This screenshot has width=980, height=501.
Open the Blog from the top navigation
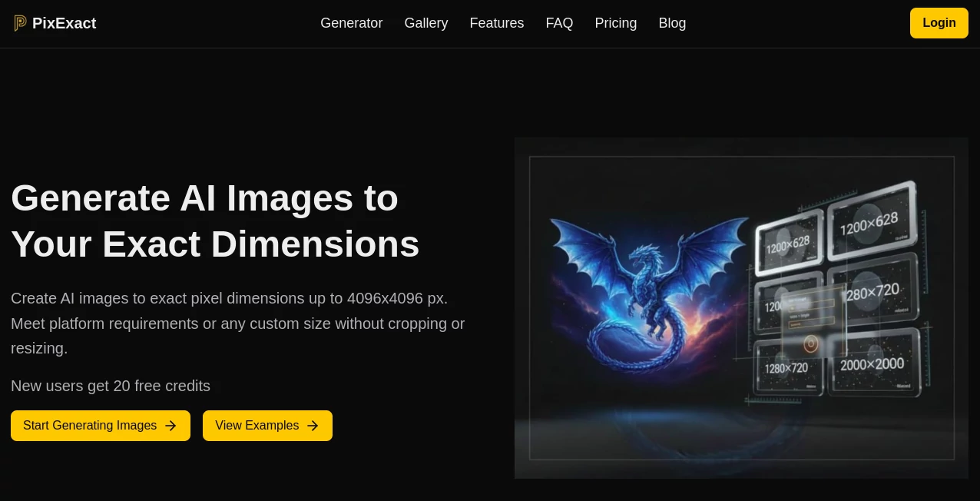(672, 23)
